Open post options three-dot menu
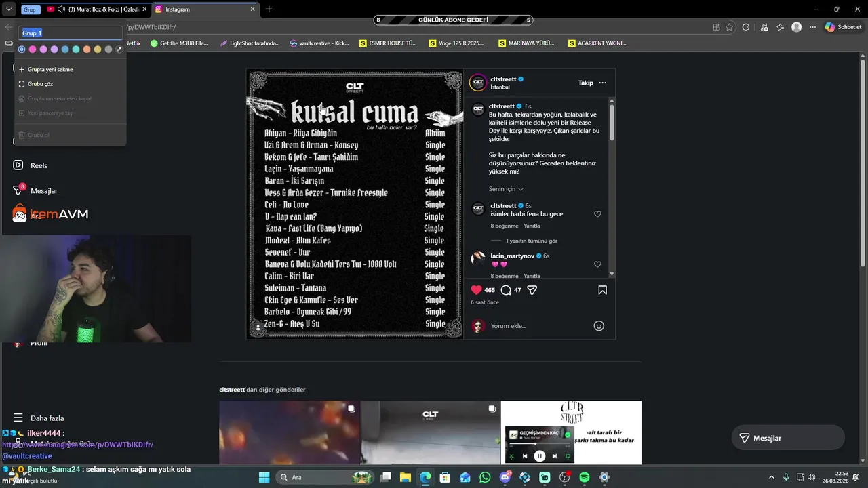Viewport: 868px width, 488px height. (x=602, y=83)
